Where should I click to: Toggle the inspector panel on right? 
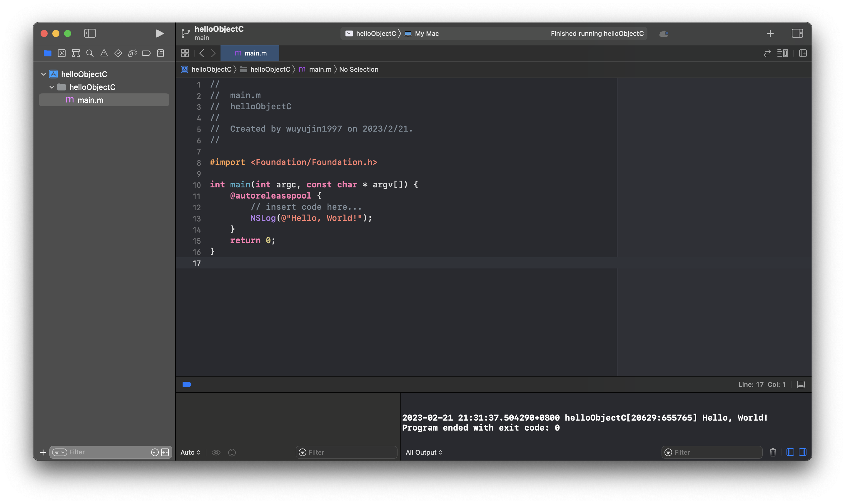[797, 33]
